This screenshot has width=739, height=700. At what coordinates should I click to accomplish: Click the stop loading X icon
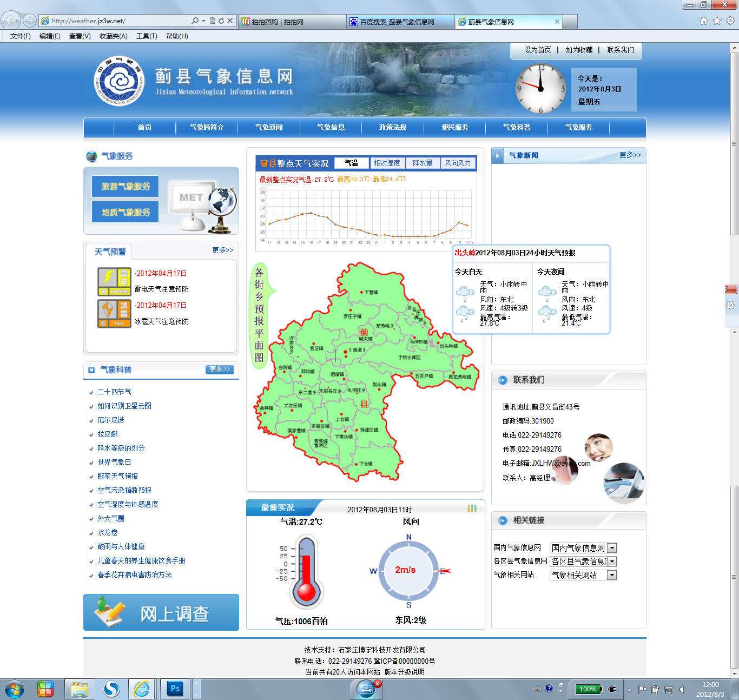(x=230, y=21)
